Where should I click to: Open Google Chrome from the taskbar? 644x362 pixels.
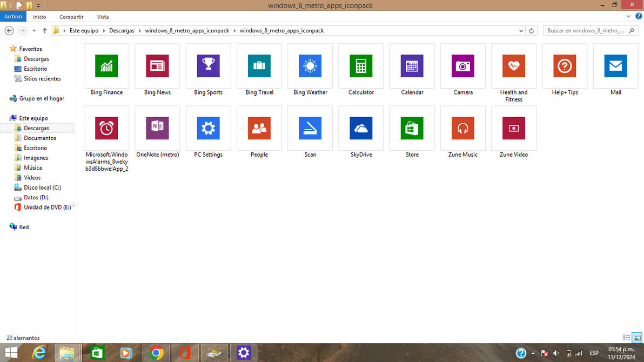tap(156, 352)
